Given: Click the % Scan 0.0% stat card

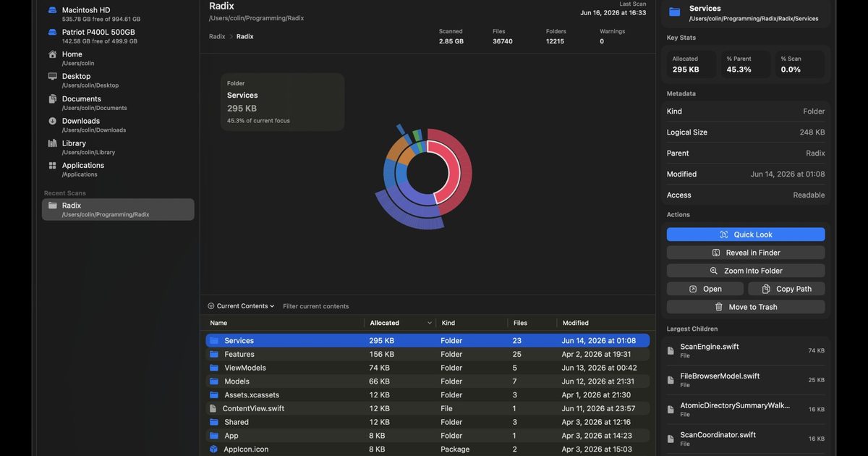Looking at the screenshot, I should (x=800, y=64).
